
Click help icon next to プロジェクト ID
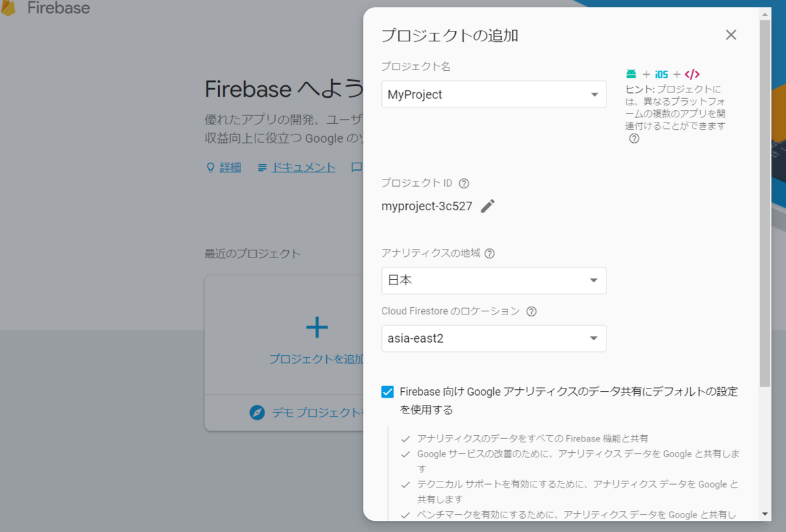[x=464, y=183]
